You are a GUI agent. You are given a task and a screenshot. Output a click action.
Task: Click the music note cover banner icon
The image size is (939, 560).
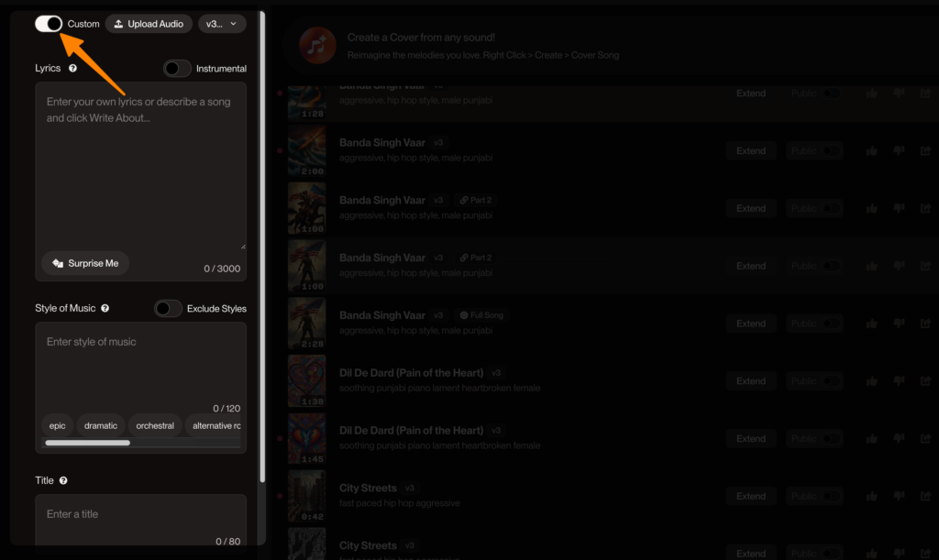[317, 46]
